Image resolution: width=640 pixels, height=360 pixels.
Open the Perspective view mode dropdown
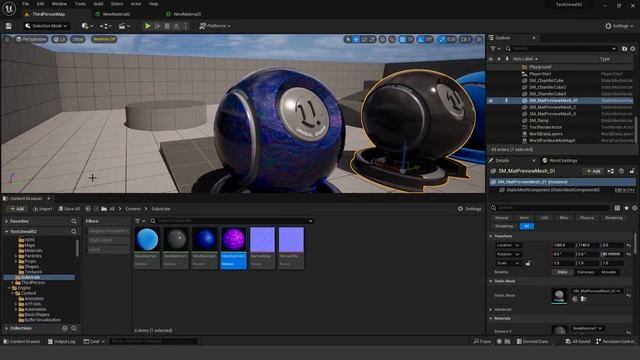31,39
